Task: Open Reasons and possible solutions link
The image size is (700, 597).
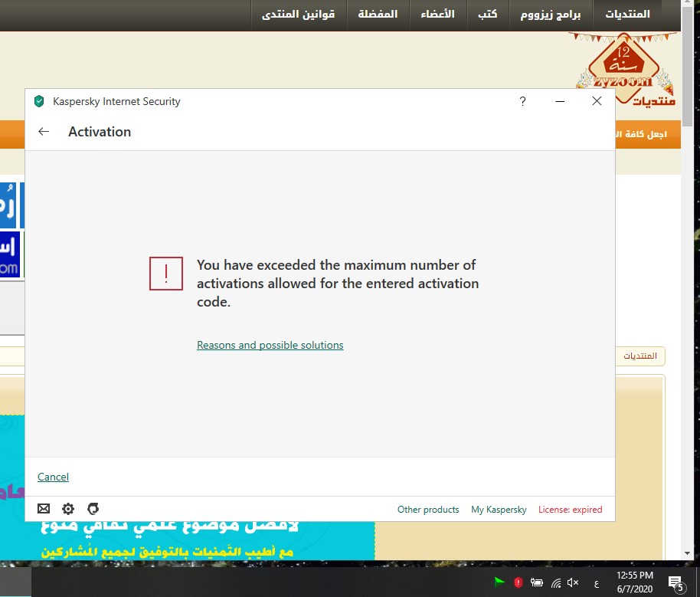Action: tap(270, 345)
